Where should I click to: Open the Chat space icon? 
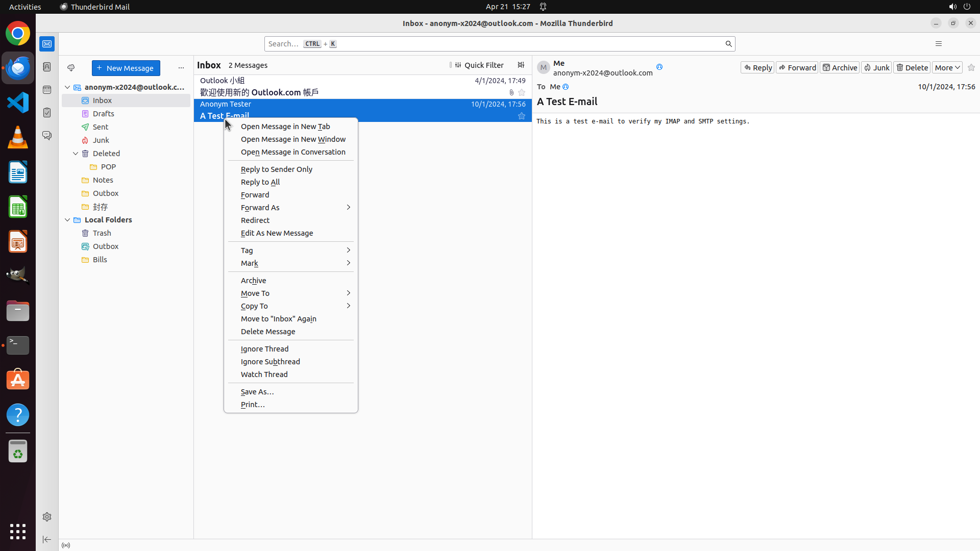click(x=47, y=136)
